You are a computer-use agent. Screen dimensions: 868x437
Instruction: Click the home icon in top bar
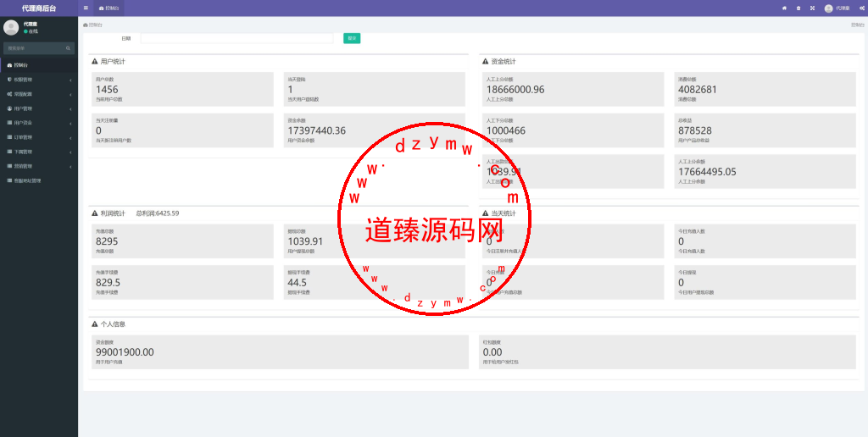point(784,8)
